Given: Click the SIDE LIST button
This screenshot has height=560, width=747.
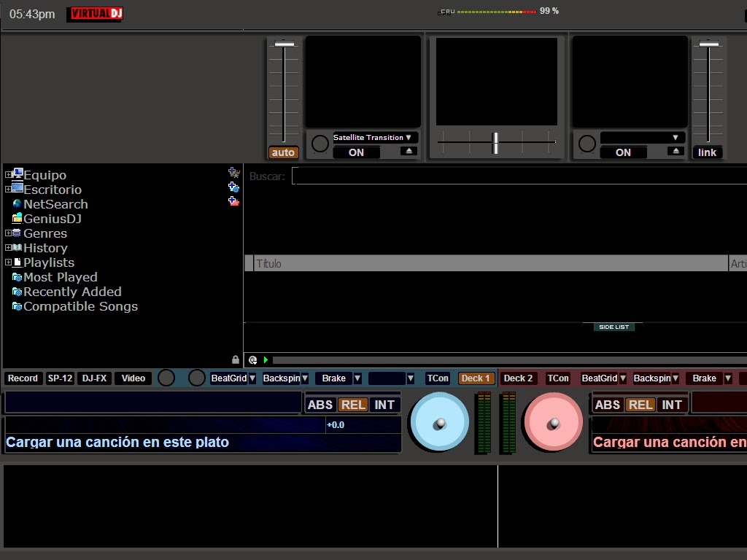Looking at the screenshot, I should click(x=614, y=327).
